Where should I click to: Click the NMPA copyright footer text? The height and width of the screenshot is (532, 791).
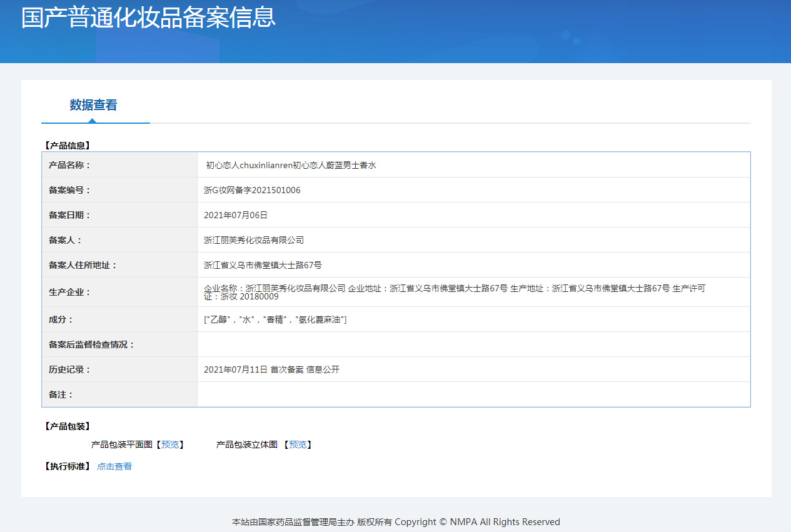pos(396,522)
